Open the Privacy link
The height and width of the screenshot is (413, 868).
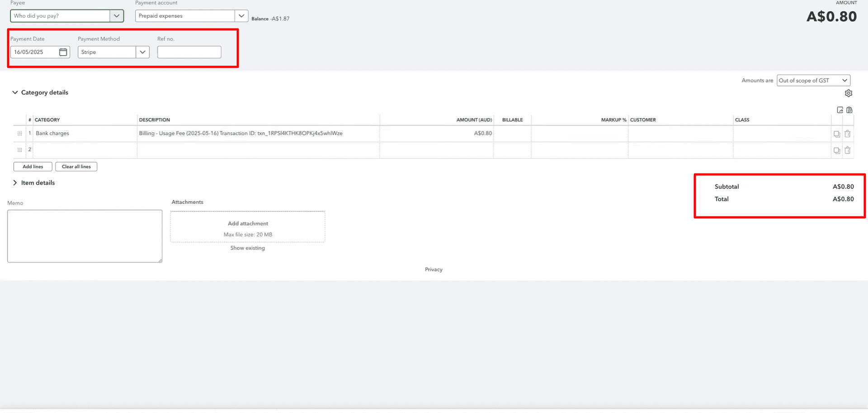[434, 269]
